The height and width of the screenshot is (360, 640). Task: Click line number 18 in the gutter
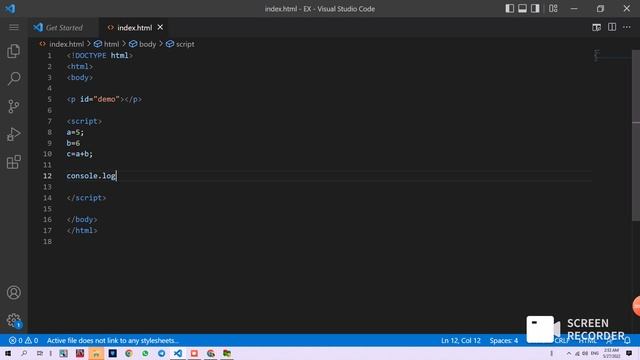(x=47, y=241)
